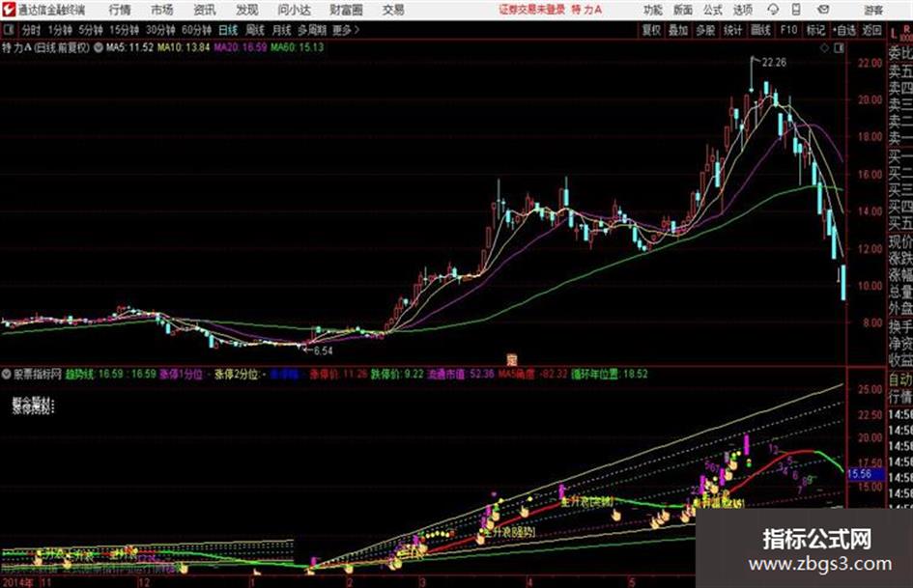Toggle the side panel icon left of 分时
This screenshot has width=913, height=588.
8,30
